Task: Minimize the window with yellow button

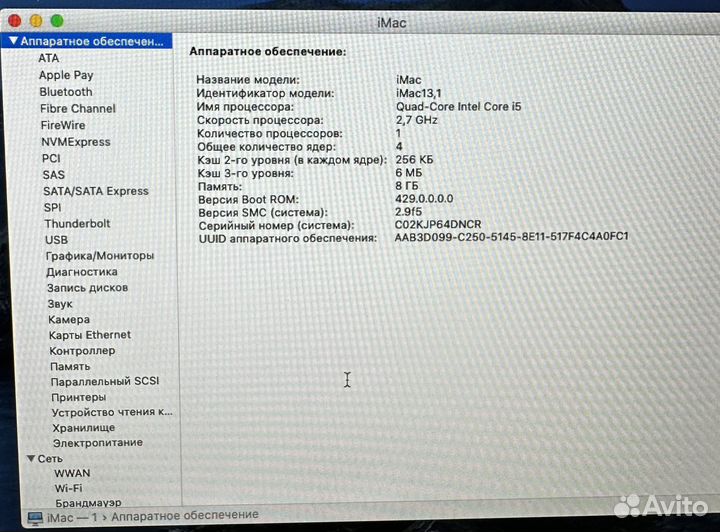Action: coord(36,21)
